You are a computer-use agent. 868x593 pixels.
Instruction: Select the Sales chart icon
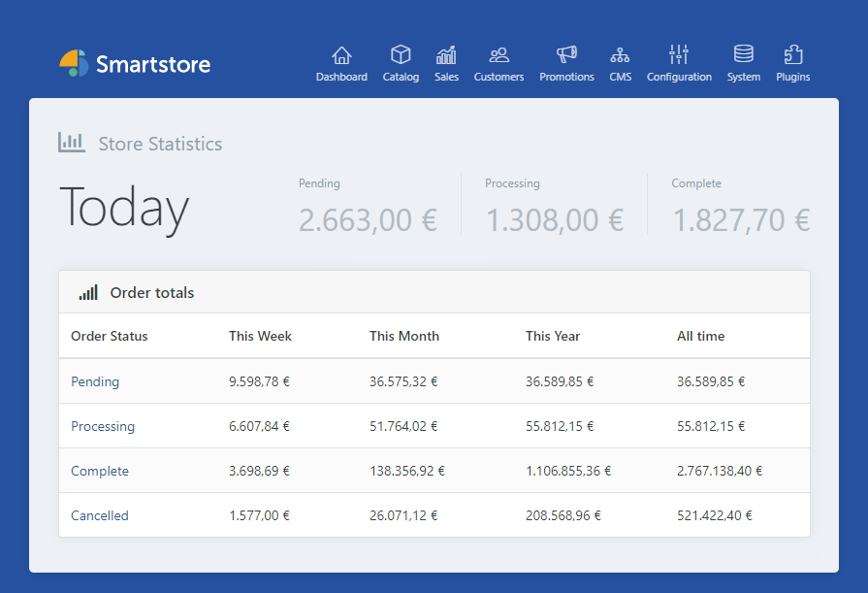[x=446, y=55]
